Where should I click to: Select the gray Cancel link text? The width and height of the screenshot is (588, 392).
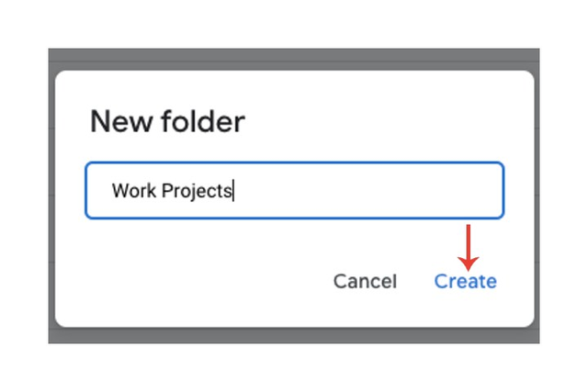pyautogui.click(x=365, y=281)
